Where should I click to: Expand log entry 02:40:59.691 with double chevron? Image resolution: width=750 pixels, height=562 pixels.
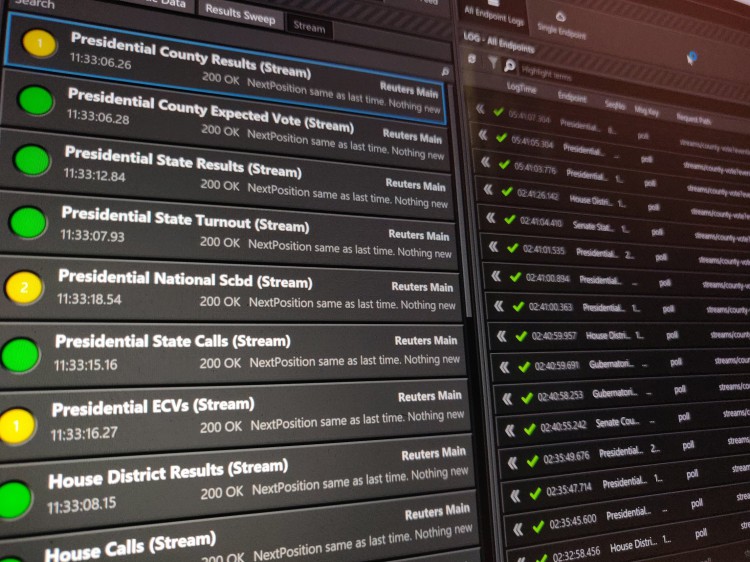504,367
